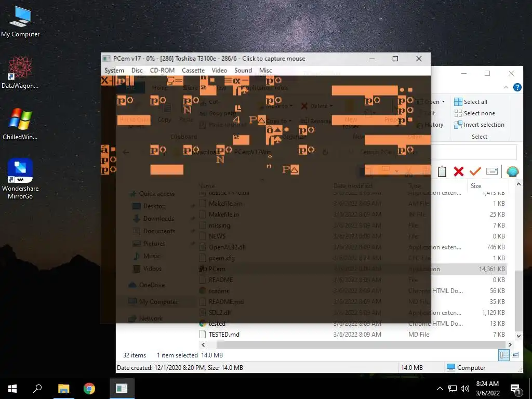532x399 pixels.
Task: Open the Windows Start menu
Action: (x=12, y=389)
